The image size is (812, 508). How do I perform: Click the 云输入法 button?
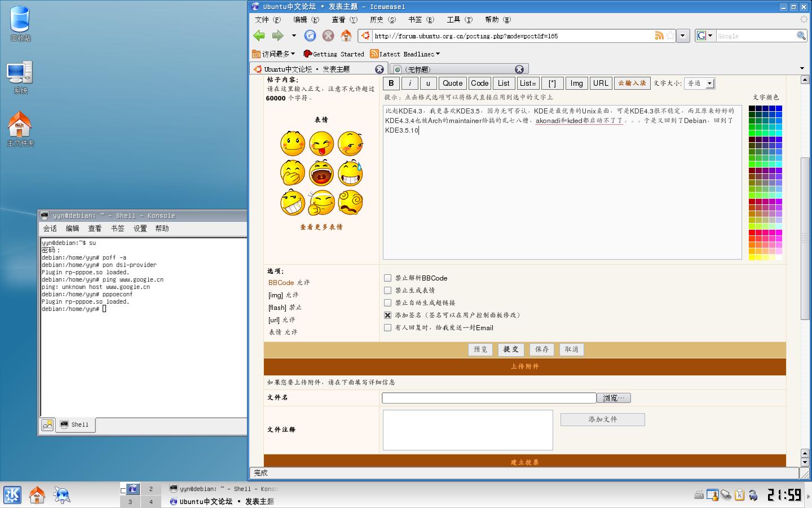coord(632,83)
